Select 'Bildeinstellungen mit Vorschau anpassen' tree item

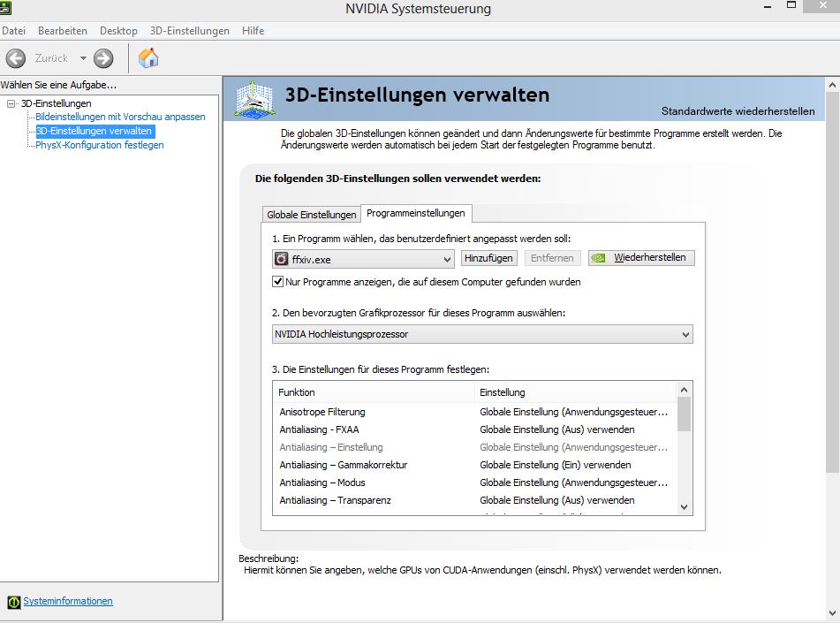pyautogui.click(x=120, y=117)
